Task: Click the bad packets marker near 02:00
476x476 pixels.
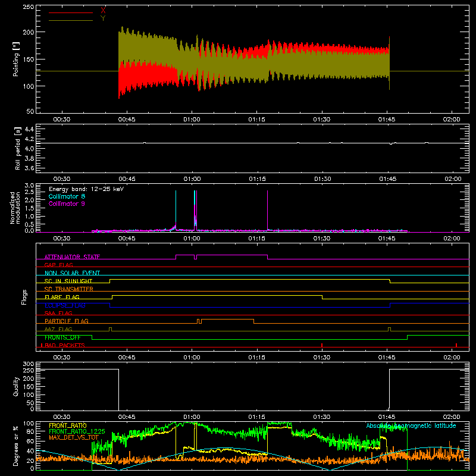Action: point(456,345)
